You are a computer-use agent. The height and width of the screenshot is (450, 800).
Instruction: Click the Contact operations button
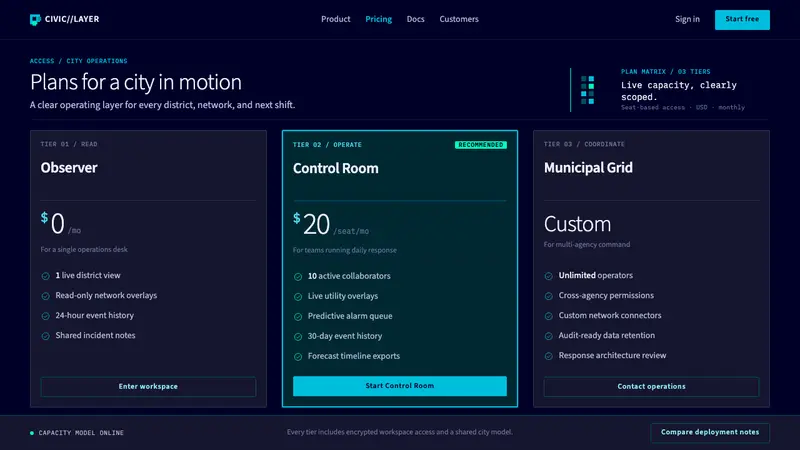point(651,386)
